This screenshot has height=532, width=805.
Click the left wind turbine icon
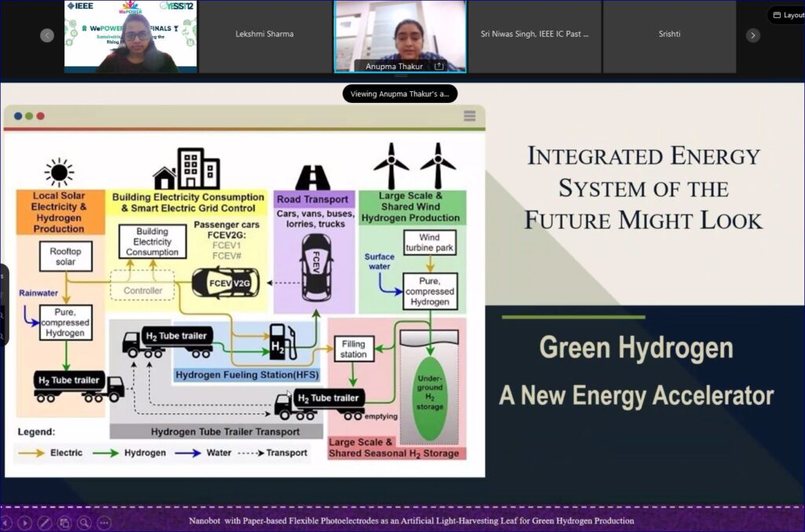tap(391, 166)
